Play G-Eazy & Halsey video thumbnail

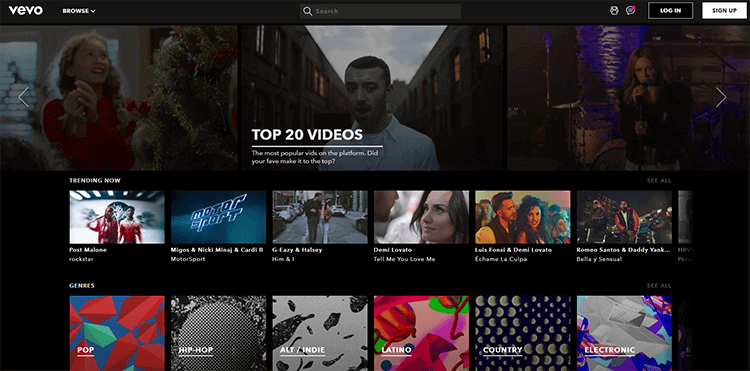click(320, 217)
